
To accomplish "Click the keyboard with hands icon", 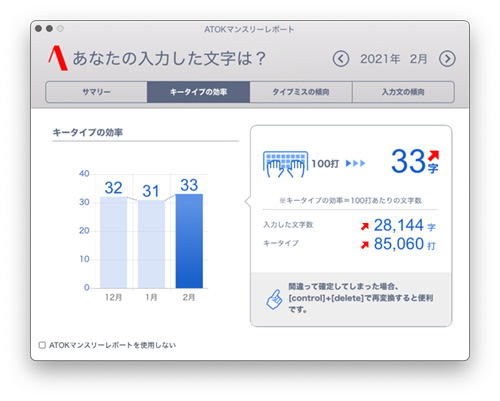I will click(285, 164).
